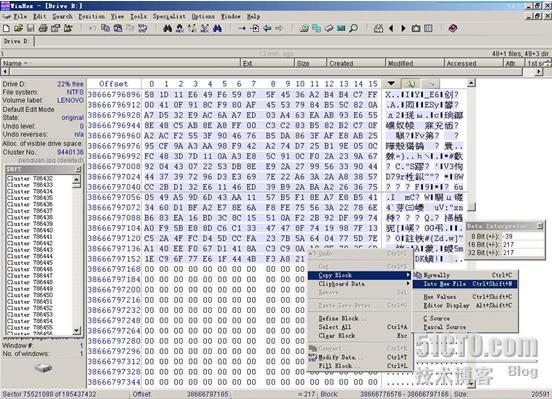Click the Paste clipboard toolbar icon
The image size is (552, 399).
(x=118, y=29)
